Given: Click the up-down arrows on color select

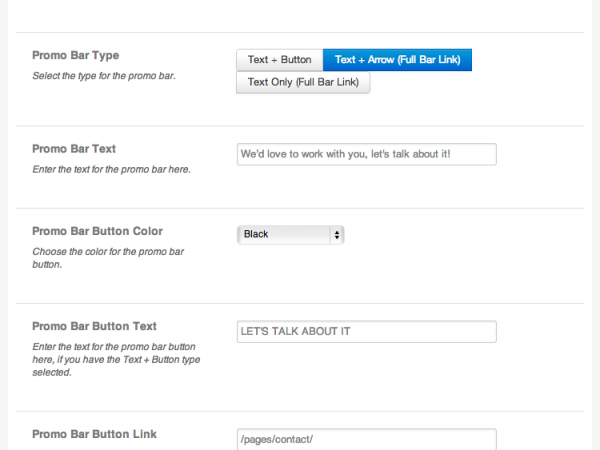Looking at the screenshot, I should click(337, 235).
